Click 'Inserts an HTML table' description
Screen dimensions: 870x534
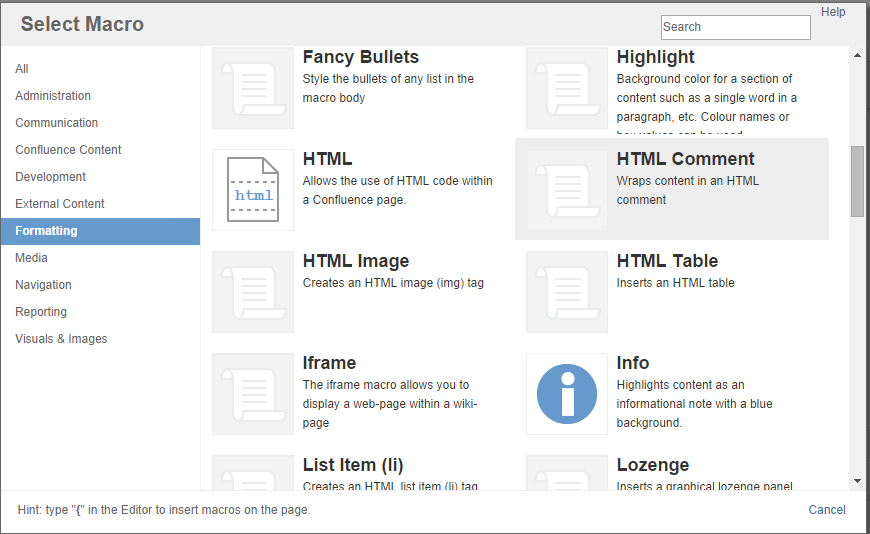[675, 283]
